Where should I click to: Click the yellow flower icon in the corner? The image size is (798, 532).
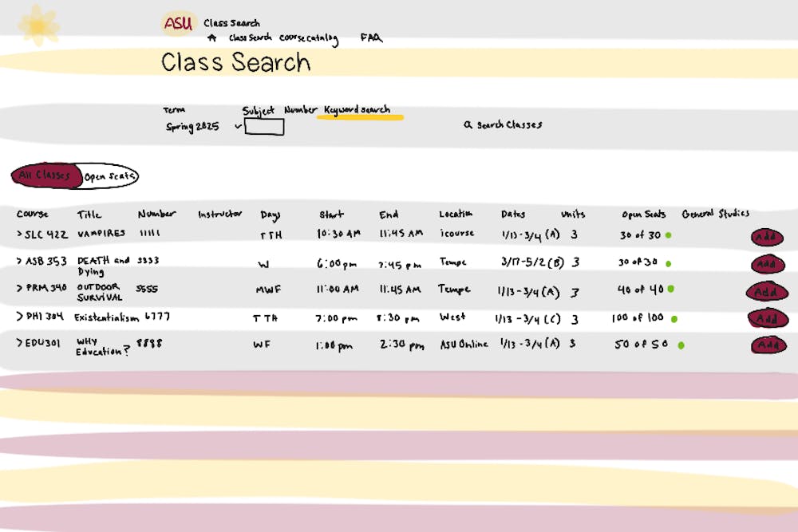[40, 24]
